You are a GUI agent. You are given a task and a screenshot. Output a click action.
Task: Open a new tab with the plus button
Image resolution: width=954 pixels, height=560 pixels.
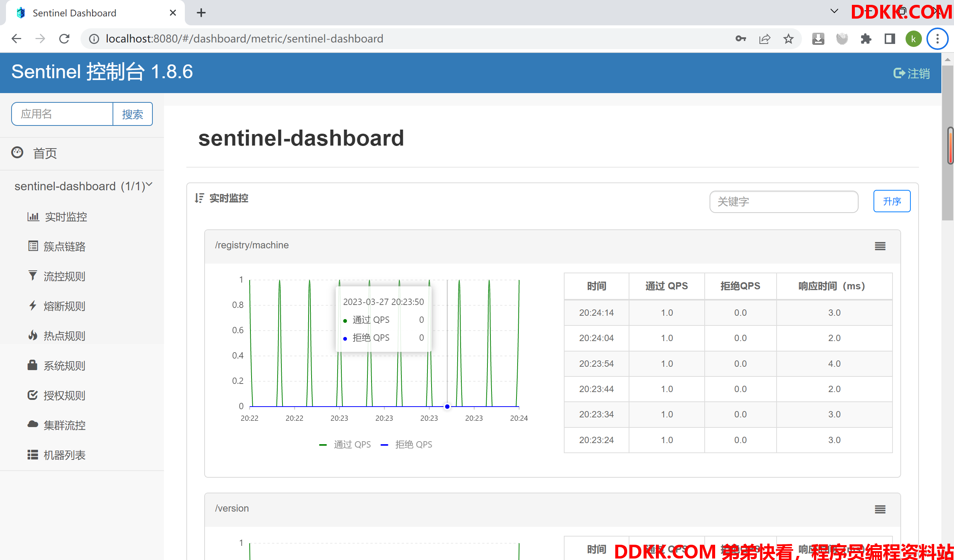pos(201,13)
